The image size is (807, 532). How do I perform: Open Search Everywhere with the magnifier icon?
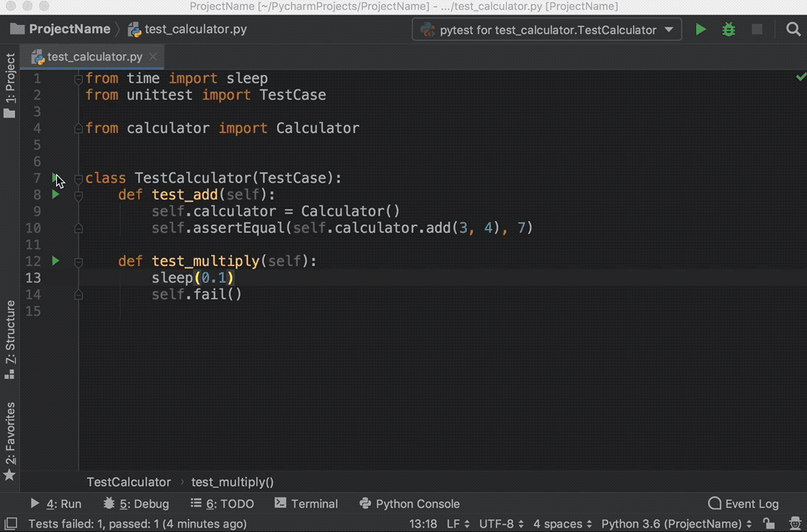(x=794, y=30)
